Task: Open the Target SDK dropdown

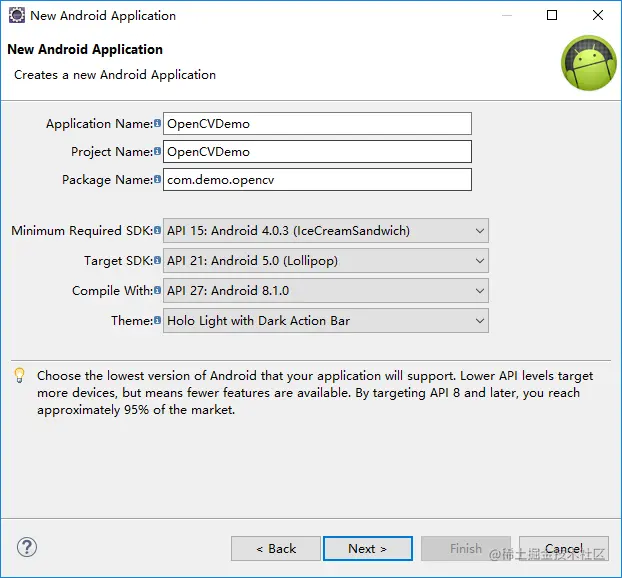Action: click(326, 261)
